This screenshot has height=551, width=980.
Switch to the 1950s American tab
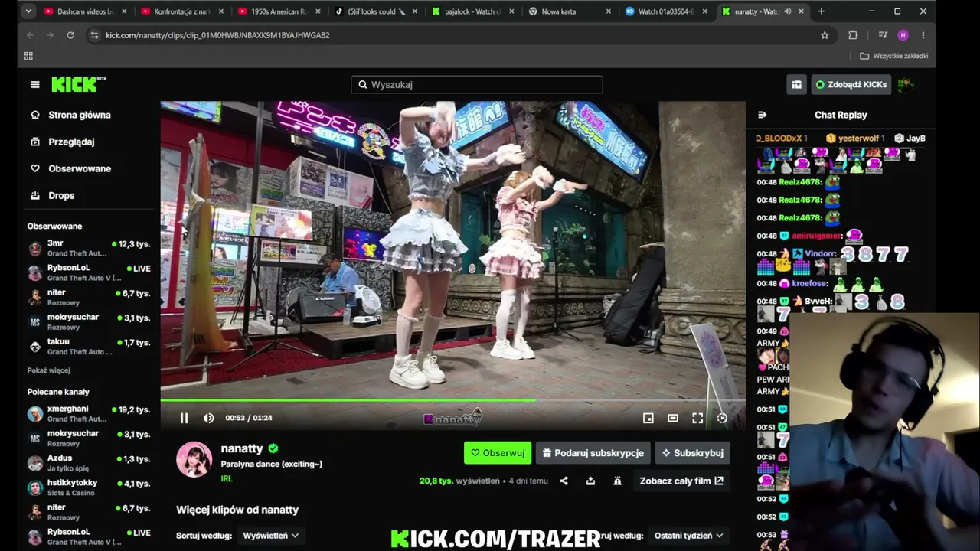[x=279, y=11]
